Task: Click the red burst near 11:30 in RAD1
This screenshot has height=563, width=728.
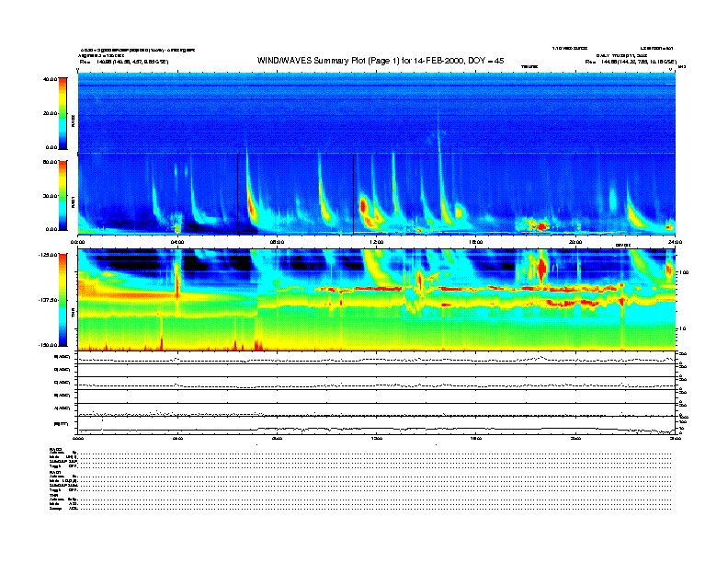Action: 363,206
